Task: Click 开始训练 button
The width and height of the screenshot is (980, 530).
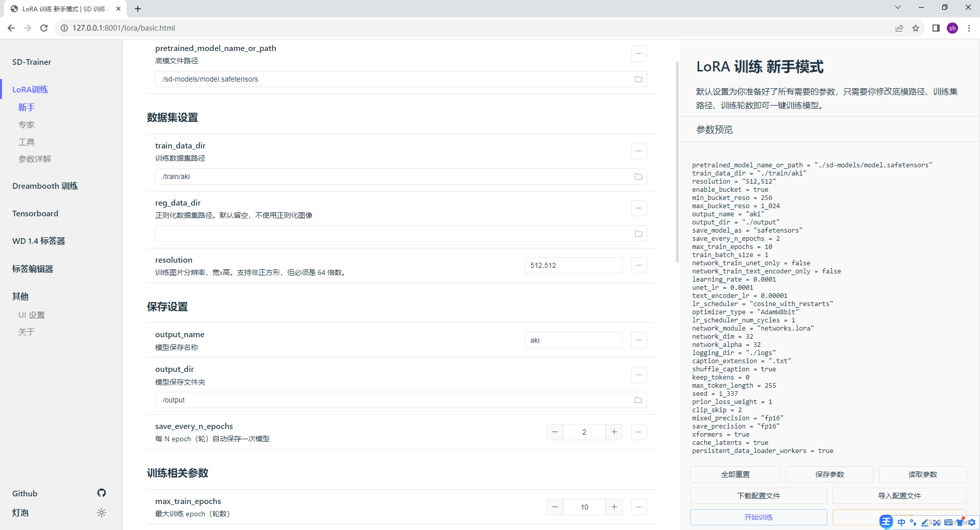Action: (758, 517)
